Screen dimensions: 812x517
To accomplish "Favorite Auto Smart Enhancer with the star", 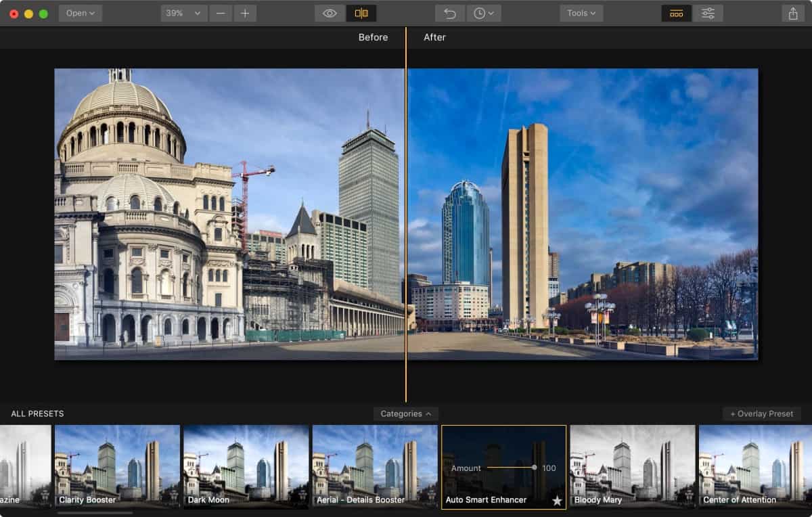I will tap(557, 501).
